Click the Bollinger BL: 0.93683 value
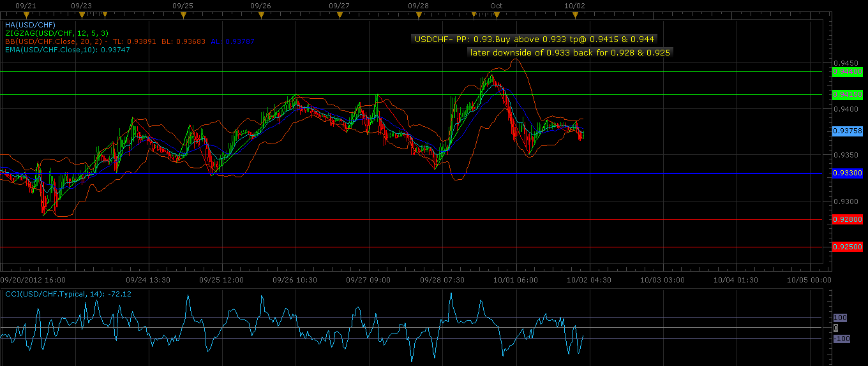Viewport: 868px width, 366px height. click(x=183, y=41)
